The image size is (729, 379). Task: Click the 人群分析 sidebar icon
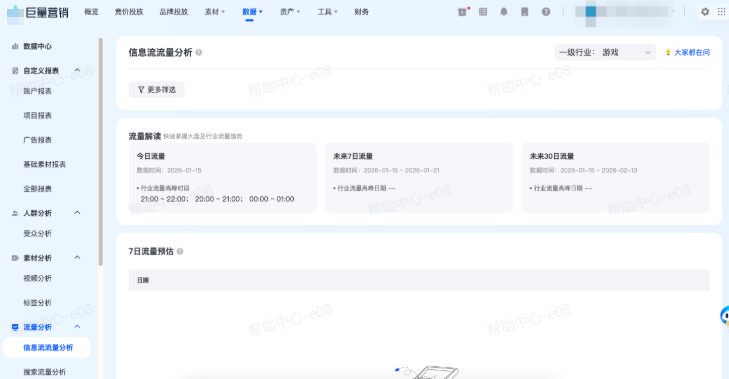coord(15,213)
